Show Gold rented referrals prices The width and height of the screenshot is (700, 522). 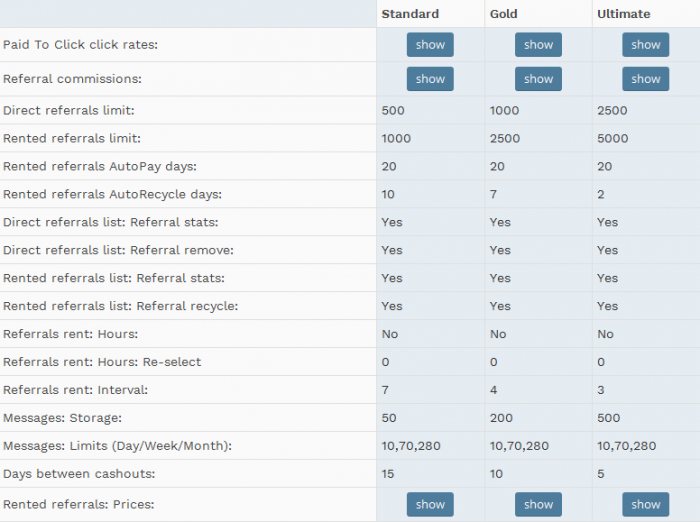point(538,505)
